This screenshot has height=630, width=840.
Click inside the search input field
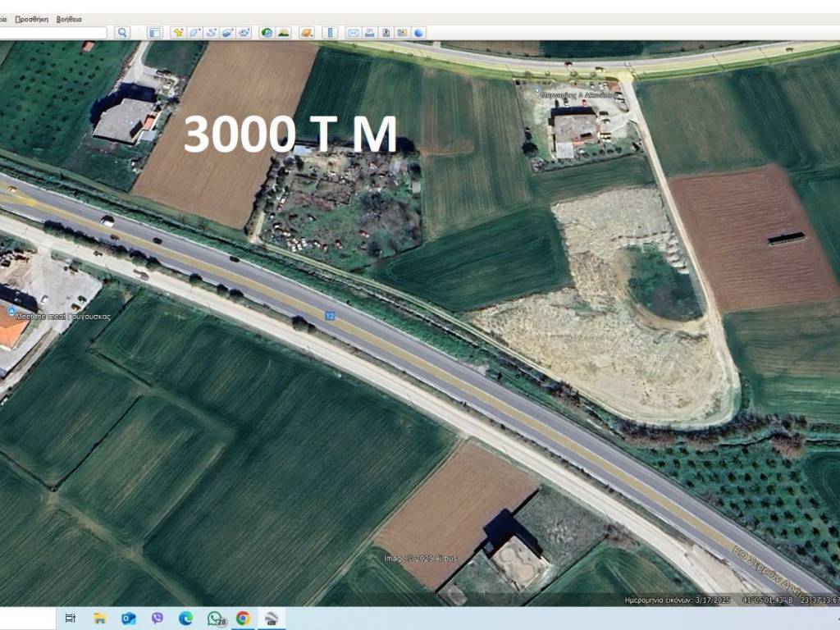point(53,33)
